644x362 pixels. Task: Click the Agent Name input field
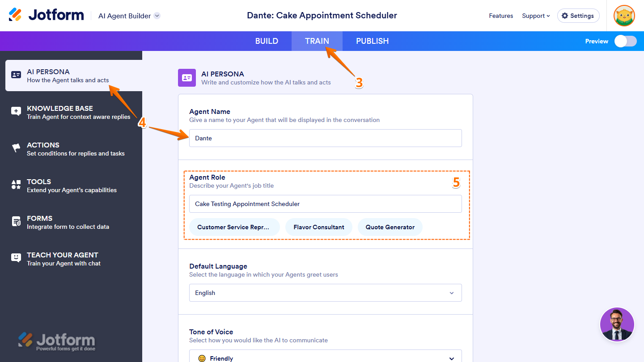coord(325,138)
